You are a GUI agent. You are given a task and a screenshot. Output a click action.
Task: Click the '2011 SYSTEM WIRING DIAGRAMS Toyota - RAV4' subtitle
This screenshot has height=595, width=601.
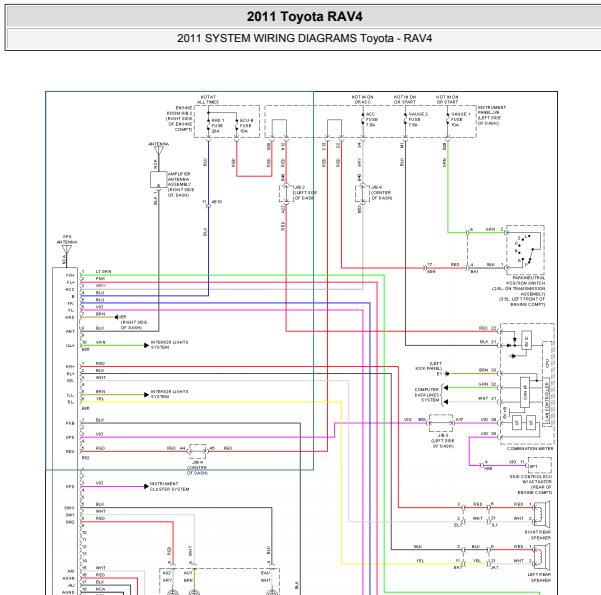304,38
